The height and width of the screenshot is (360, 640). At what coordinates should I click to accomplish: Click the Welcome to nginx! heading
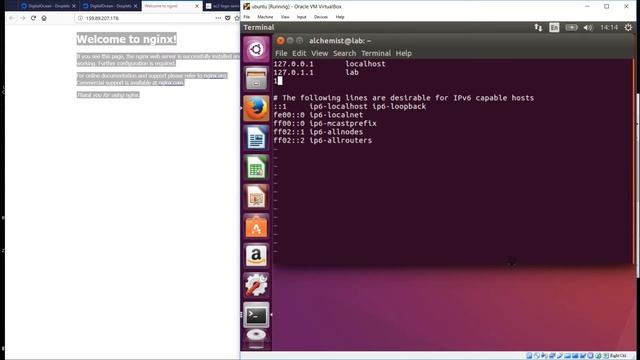pos(127,39)
